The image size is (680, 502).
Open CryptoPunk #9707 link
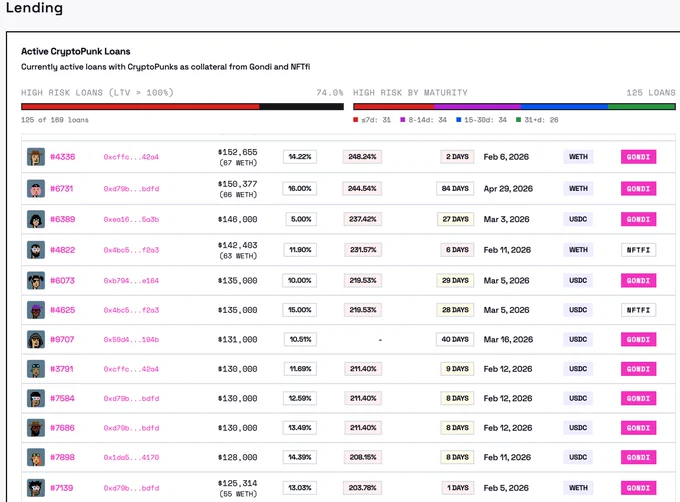[62, 339]
